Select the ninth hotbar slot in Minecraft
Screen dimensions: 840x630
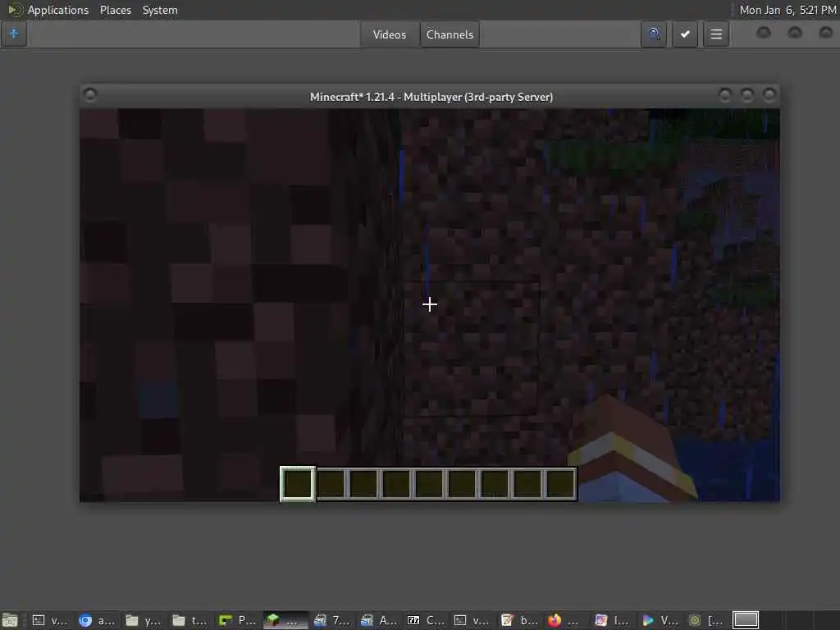[x=560, y=484]
